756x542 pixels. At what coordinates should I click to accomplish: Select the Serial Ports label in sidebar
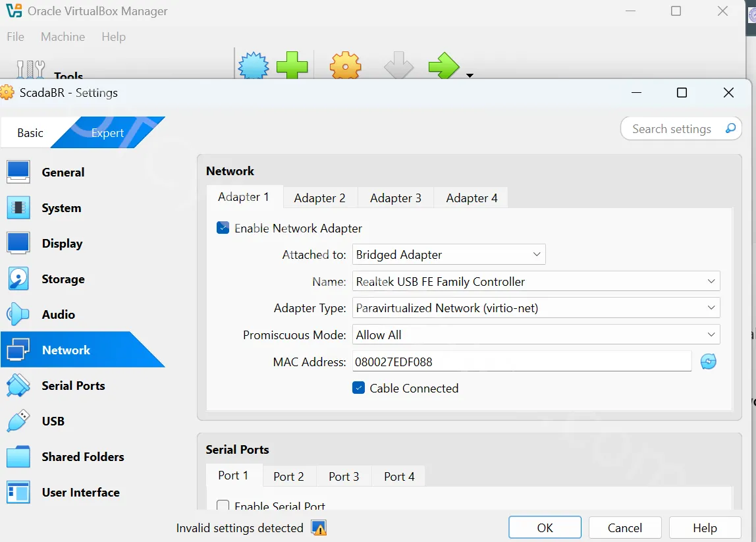click(73, 385)
